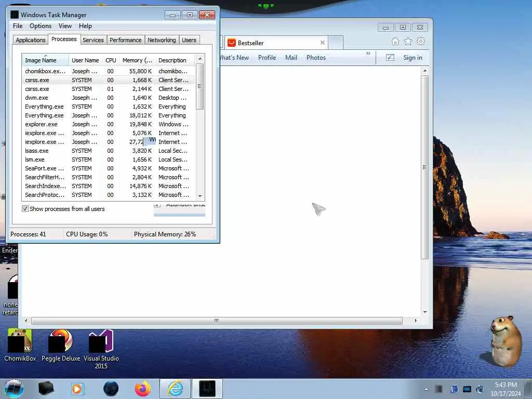
Task: Select the lsass.exe process row
Action: pos(108,151)
